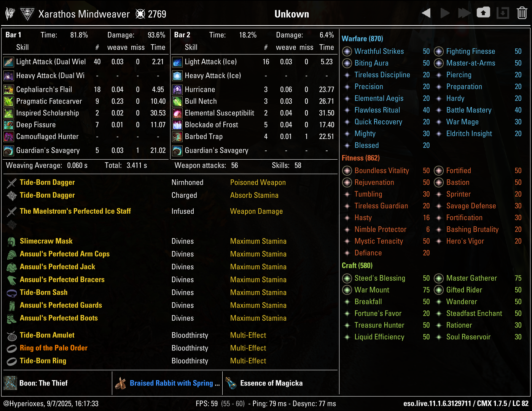Collapse the Warfare (870) section
532x411 pixels.
(x=362, y=38)
